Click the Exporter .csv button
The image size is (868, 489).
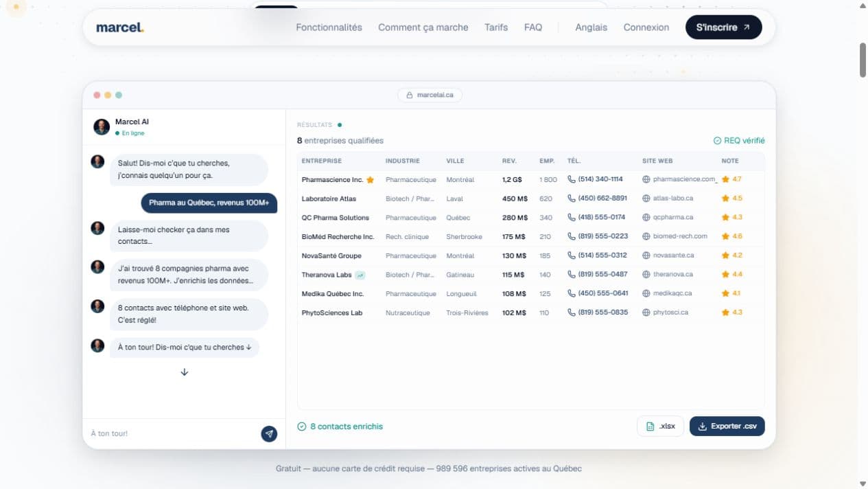(x=727, y=427)
